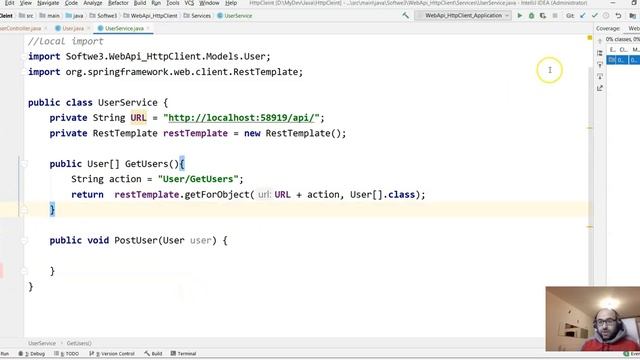Open the Code menu

pos(71,3)
